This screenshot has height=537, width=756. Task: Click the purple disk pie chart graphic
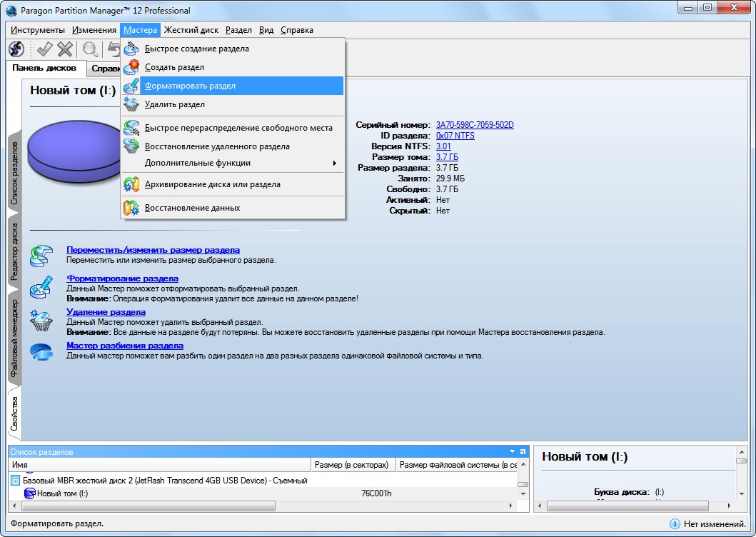[x=74, y=152]
